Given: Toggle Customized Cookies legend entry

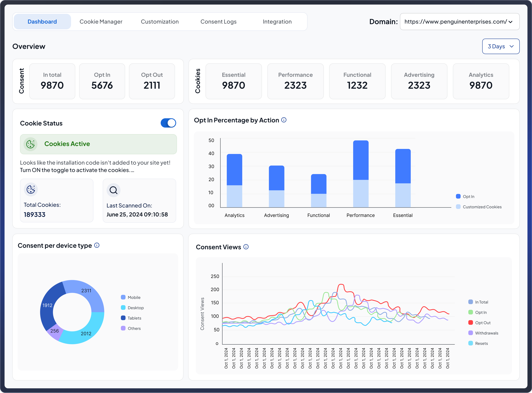Looking at the screenshot, I should point(479,207).
